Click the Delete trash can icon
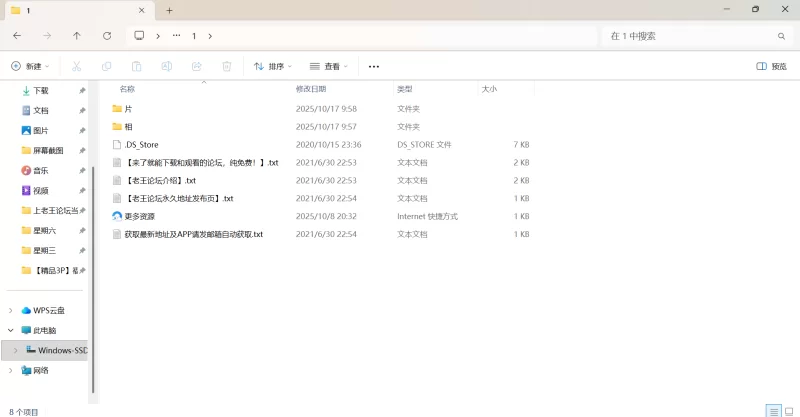This screenshot has height=417, width=800. pyautogui.click(x=226, y=66)
